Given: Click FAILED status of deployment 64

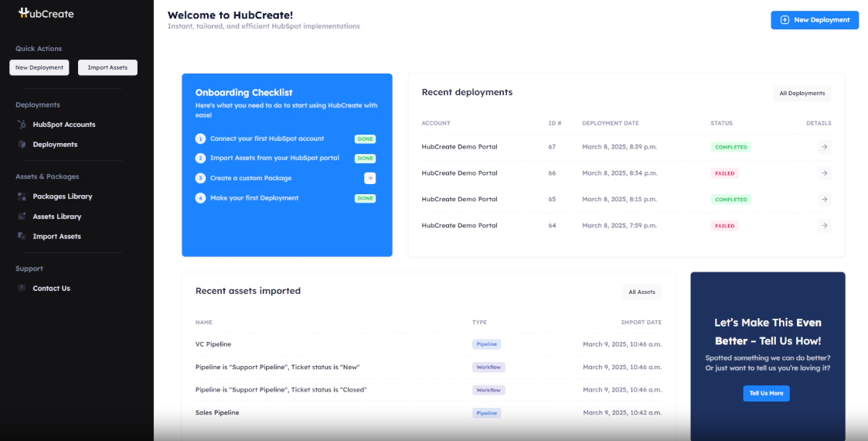Looking at the screenshot, I should click(x=725, y=226).
